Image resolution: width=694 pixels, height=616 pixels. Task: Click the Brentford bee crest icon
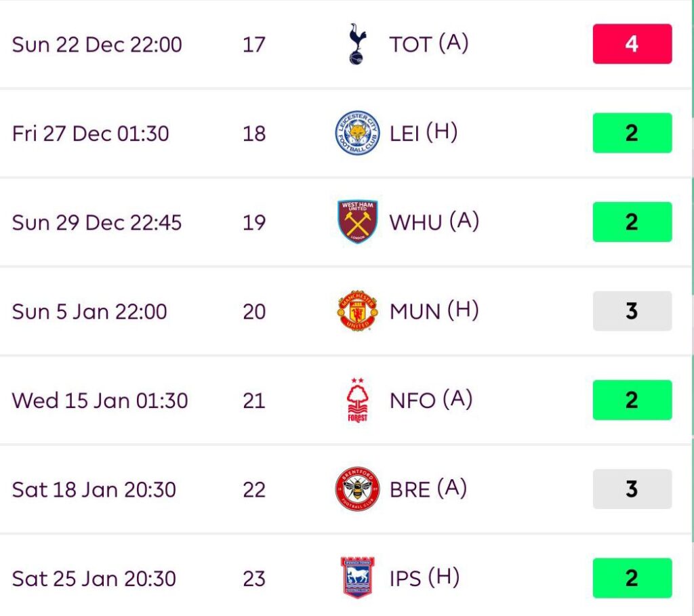click(357, 489)
